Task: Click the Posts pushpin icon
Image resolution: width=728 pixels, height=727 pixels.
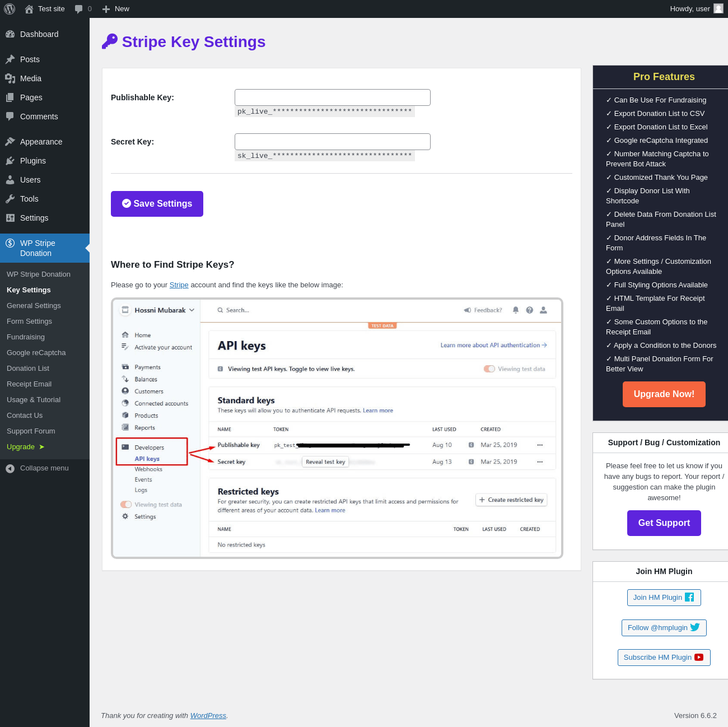Action: click(10, 59)
